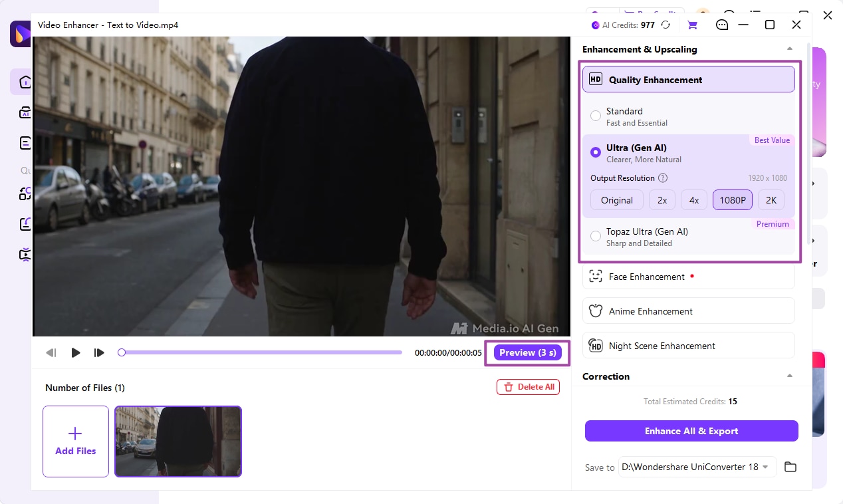The width and height of the screenshot is (843, 504).
Task: Open the Output Resolution help tooltip
Action: pos(663,178)
